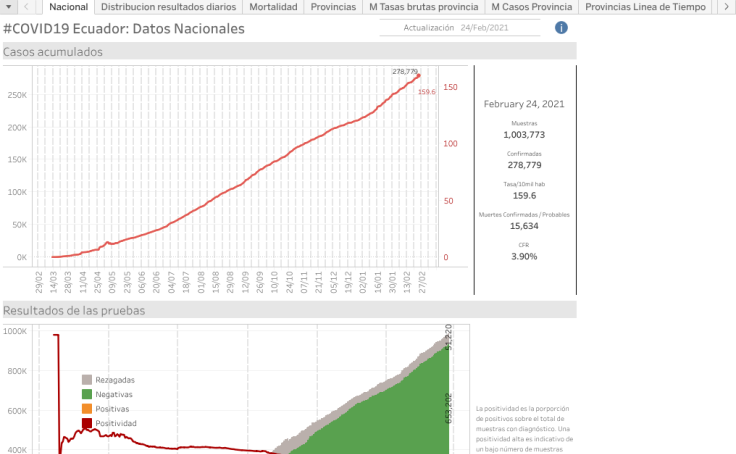Image resolution: width=736 pixels, height=454 pixels.
Task: Select the Provincias tab
Action: pyautogui.click(x=332, y=7)
